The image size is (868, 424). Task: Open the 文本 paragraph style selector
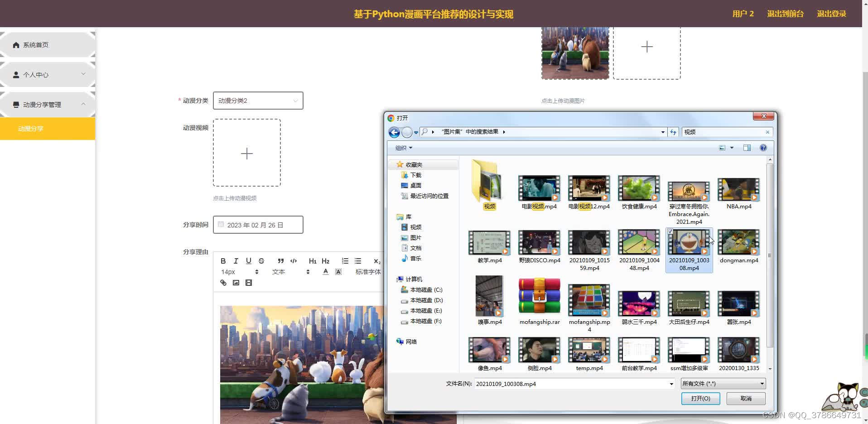[291, 272]
